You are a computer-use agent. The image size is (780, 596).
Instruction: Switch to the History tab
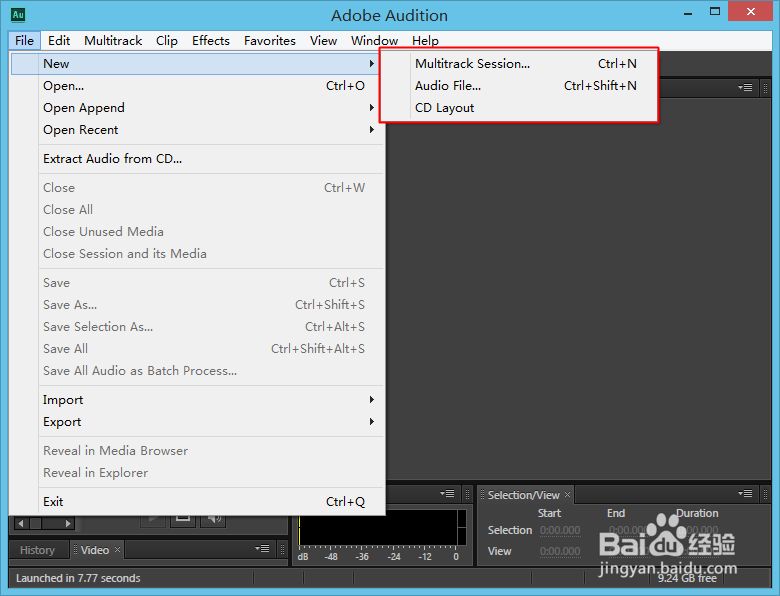[37, 550]
